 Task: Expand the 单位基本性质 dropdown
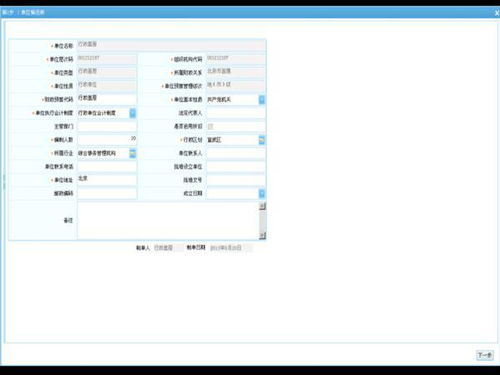262,100
